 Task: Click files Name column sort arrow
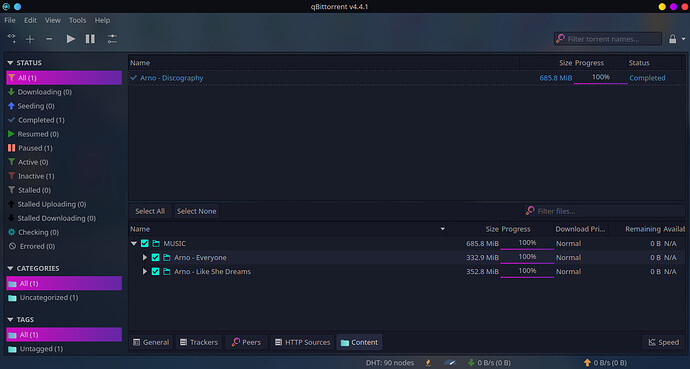(442, 229)
